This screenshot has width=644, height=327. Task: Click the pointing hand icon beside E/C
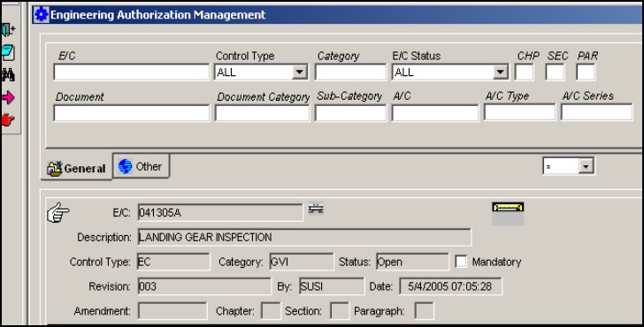tap(57, 212)
